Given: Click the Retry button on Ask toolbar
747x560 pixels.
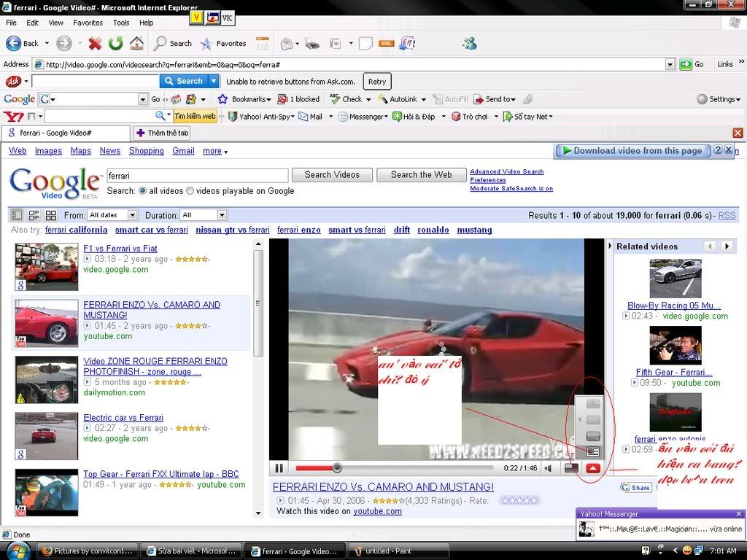Looking at the screenshot, I should pos(377,82).
